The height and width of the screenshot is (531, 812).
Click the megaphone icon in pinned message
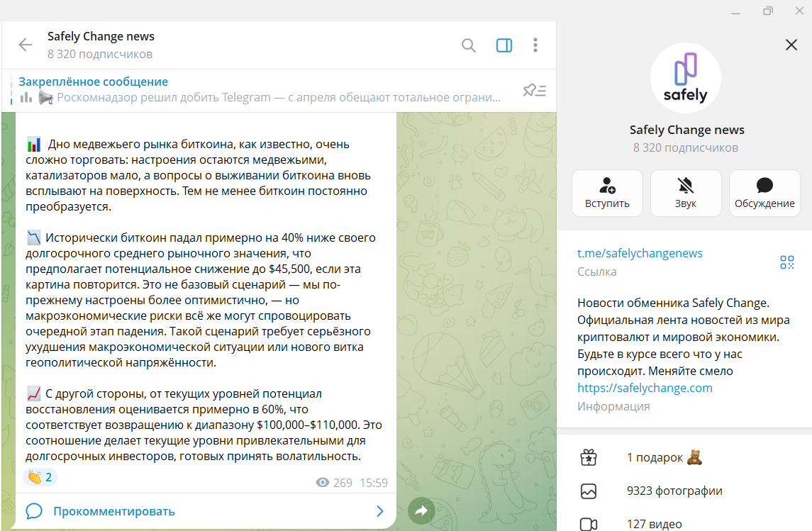pyautogui.click(x=45, y=97)
